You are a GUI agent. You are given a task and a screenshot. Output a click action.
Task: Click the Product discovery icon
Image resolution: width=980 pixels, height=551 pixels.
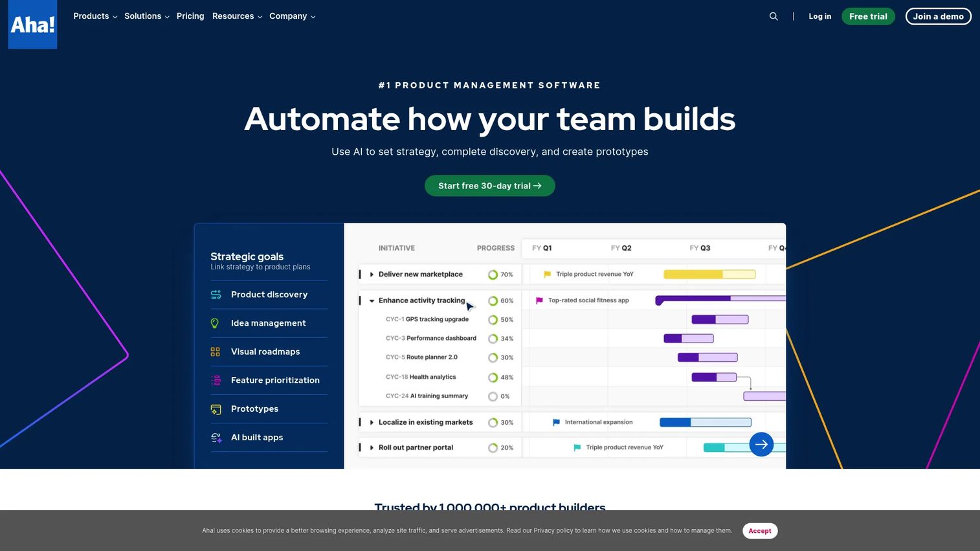[x=216, y=295]
